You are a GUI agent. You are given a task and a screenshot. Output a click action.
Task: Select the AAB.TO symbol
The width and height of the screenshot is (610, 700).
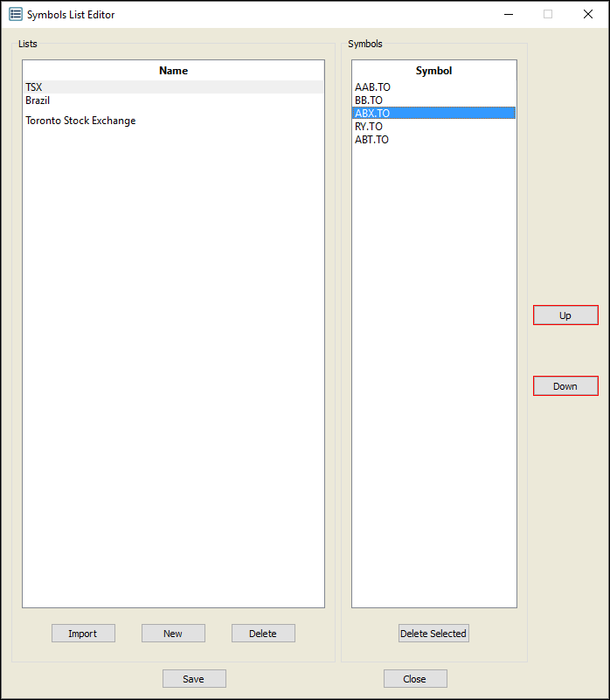372,87
